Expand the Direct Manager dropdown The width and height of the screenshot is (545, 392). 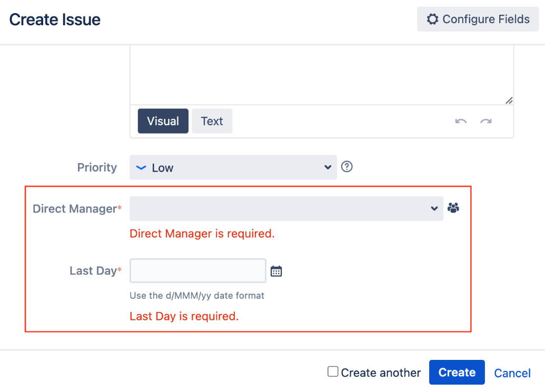434,208
